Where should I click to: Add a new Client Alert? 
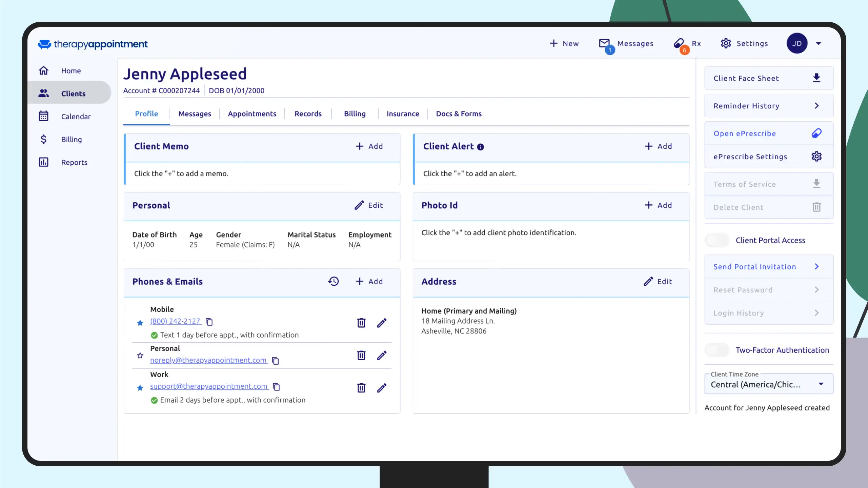[658, 146]
